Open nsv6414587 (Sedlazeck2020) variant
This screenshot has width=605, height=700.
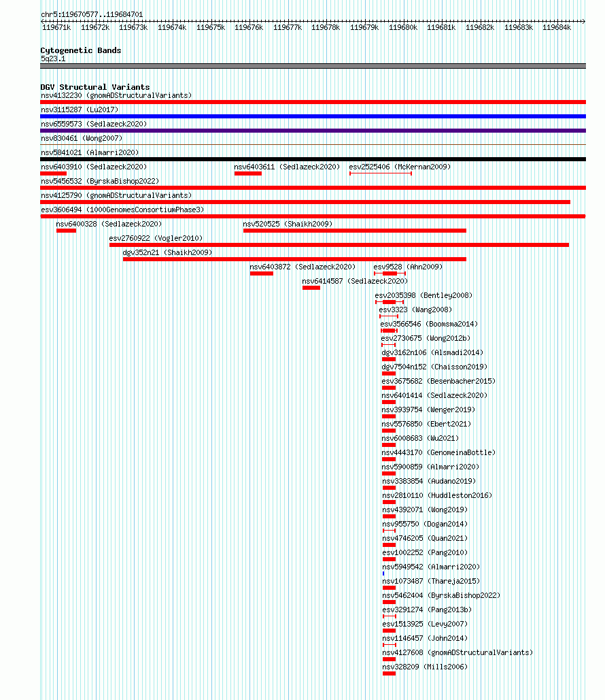point(355,281)
